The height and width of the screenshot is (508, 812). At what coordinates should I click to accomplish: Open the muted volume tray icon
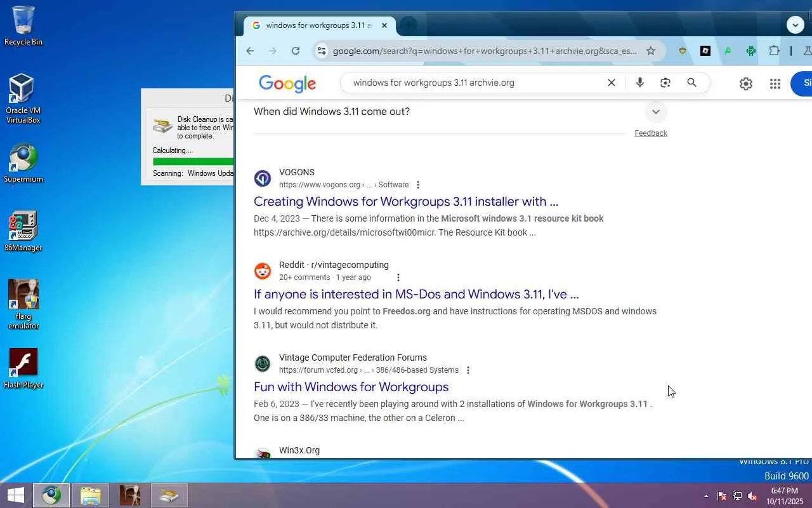click(752, 496)
